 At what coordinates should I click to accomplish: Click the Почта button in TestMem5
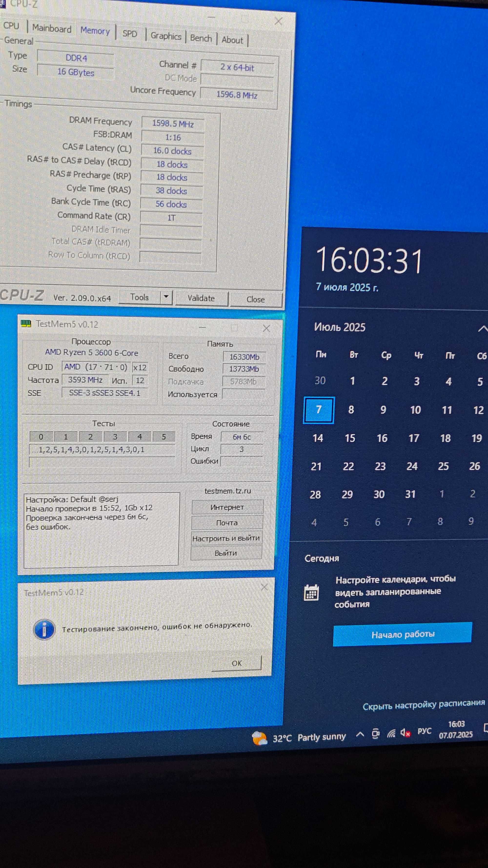coord(227,523)
